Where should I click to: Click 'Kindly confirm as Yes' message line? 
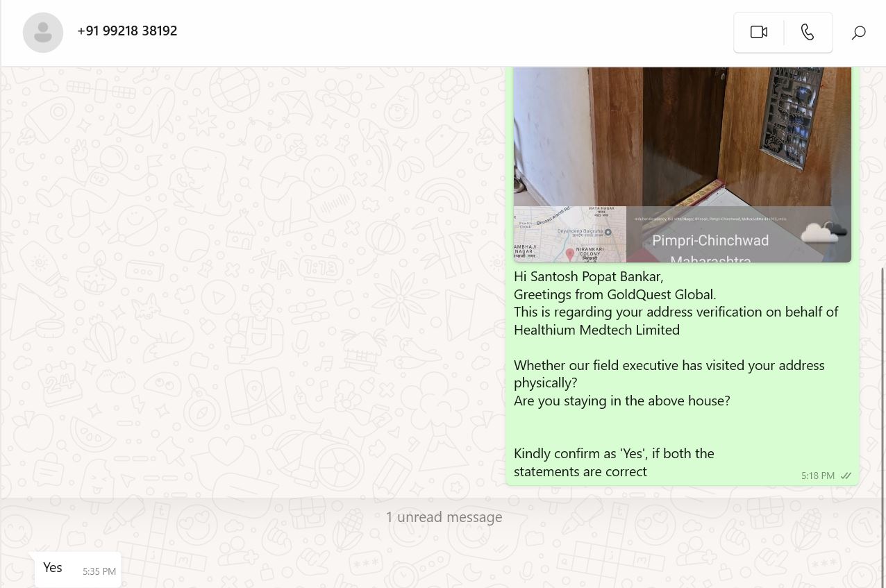[614, 453]
